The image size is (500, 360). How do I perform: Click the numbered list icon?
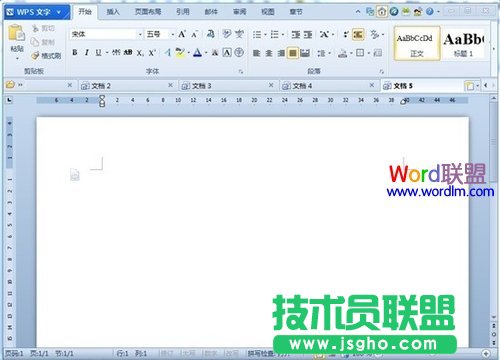point(274,34)
